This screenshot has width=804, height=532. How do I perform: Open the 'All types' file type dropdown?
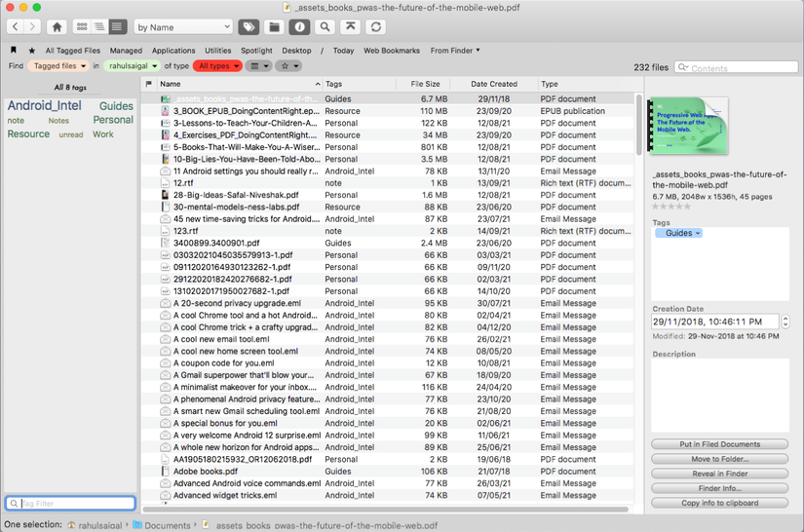(218, 65)
